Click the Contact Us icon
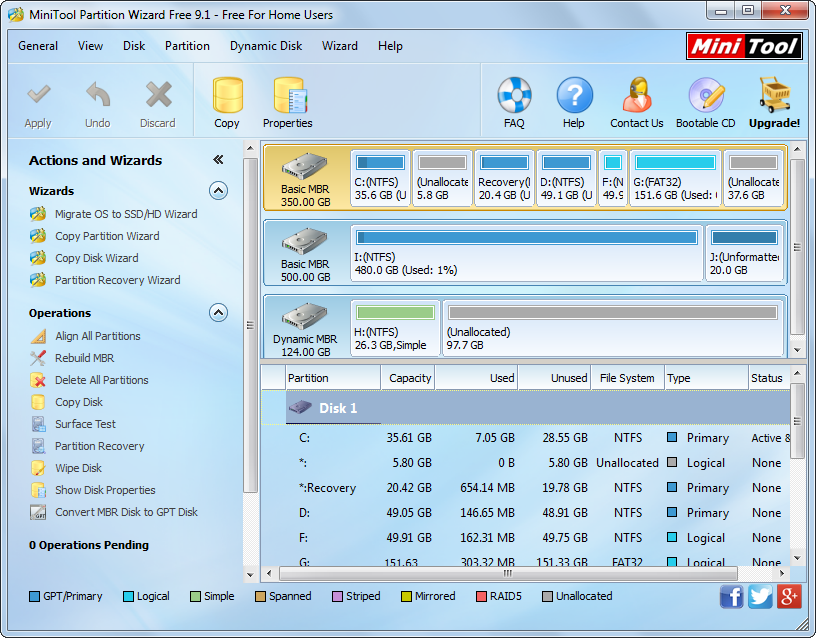 pyautogui.click(x=637, y=96)
